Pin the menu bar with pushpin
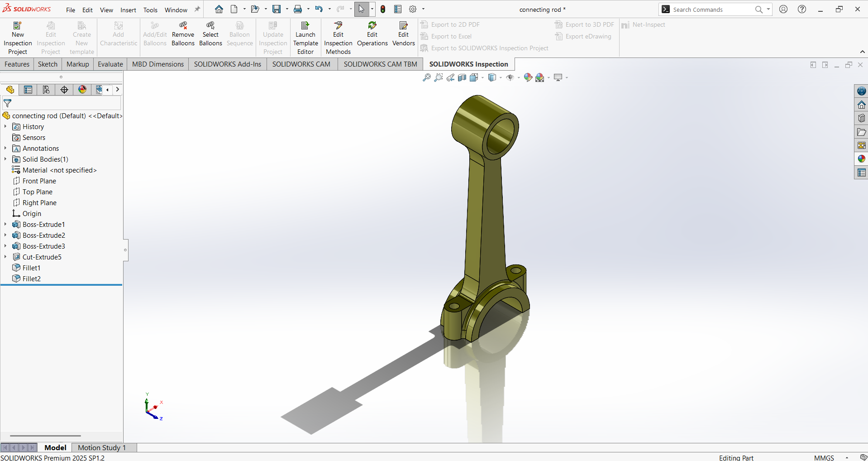The height and width of the screenshot is (461, 868). (197, 9)
